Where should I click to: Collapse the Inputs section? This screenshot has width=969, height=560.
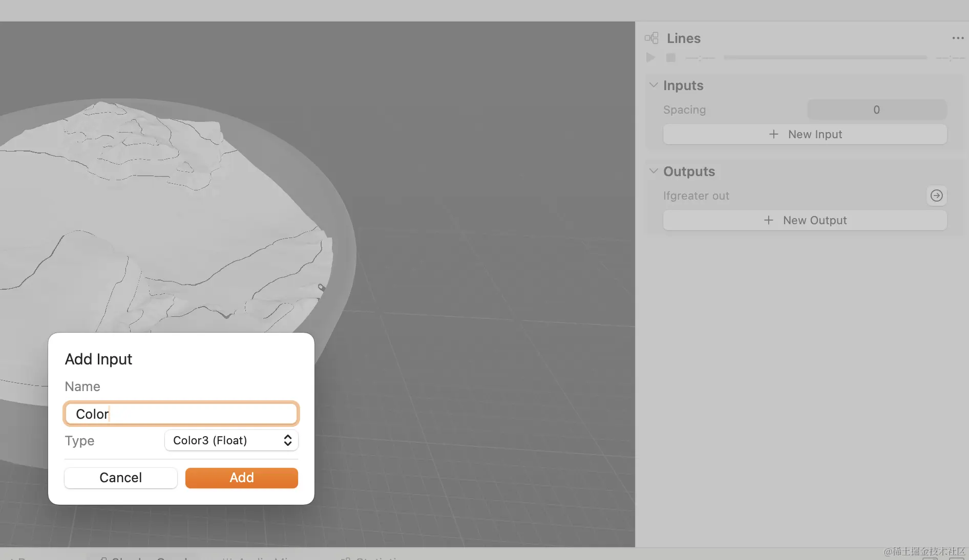click(x=654, y=85)
